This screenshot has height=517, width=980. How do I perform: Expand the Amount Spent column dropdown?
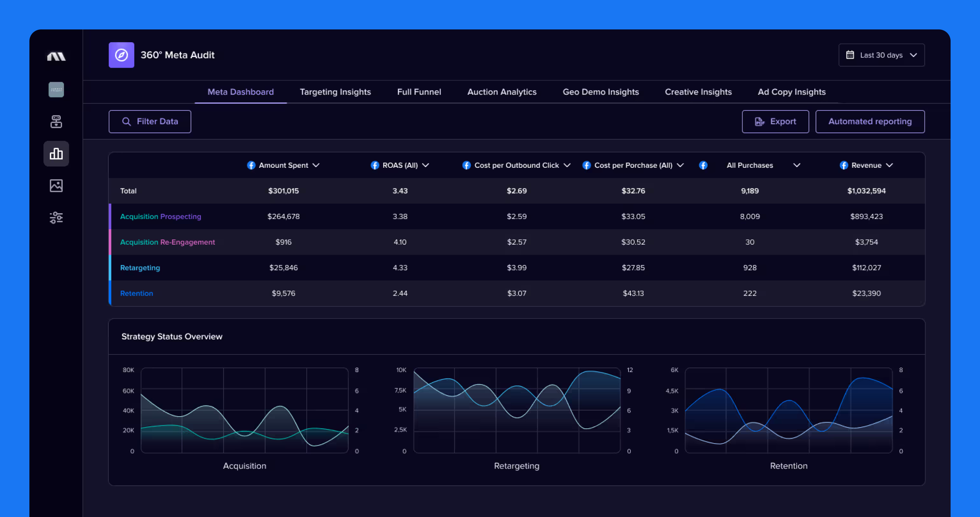[x=316, y=165]
